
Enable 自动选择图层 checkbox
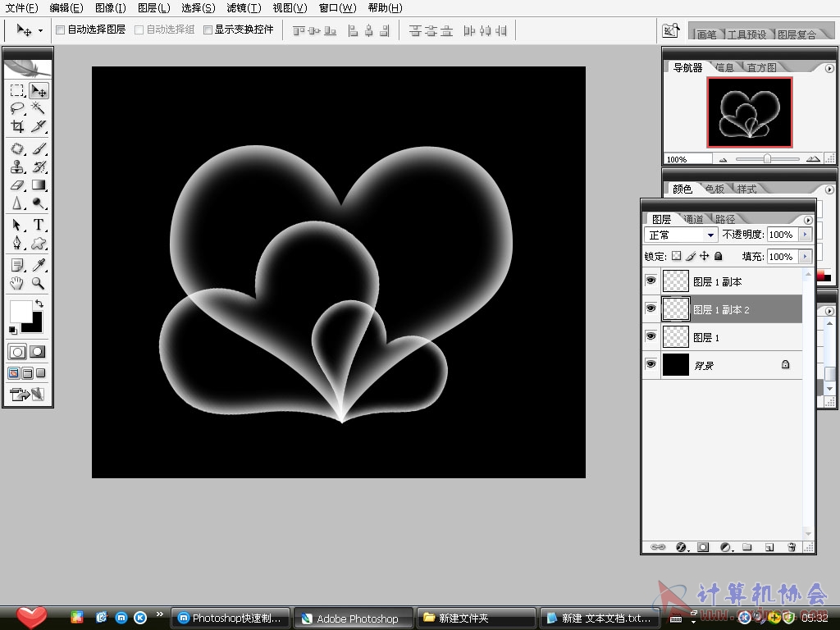click(61, 30)
